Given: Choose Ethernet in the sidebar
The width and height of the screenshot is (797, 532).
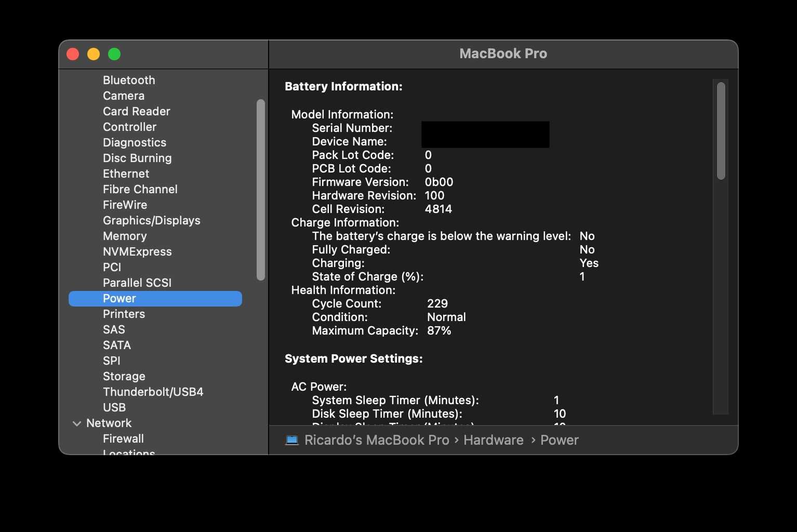Looking at the screenshot, I should [x=126, y=174].
